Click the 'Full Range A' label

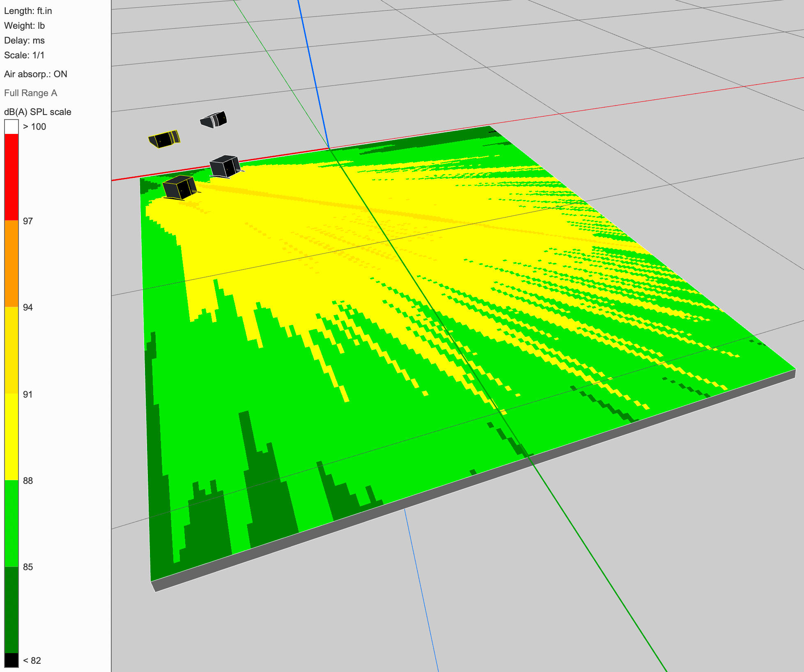31,93
